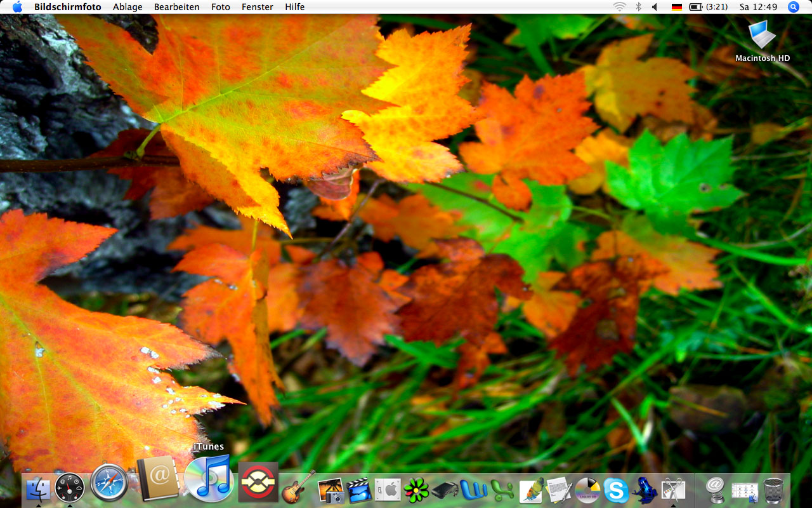Image resolution: width=812 pixels, height=508 pixels.
Task: Open System Preferences from the Dock
Action: 388,490
